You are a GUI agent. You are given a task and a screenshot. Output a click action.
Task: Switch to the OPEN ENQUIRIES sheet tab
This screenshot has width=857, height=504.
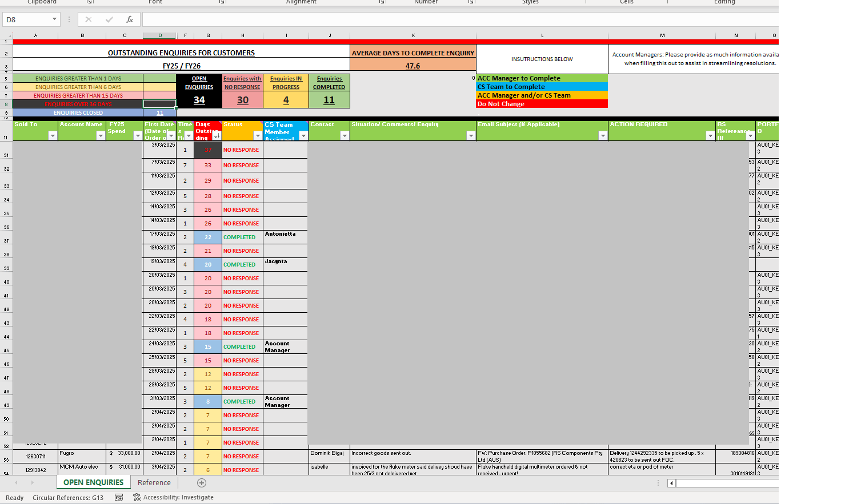pyautogui.click(x=94, y=483)
